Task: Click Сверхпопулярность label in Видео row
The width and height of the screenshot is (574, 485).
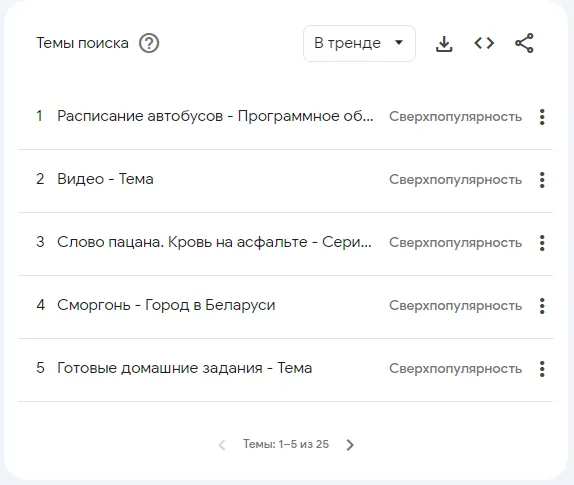Action: point(455,180)
